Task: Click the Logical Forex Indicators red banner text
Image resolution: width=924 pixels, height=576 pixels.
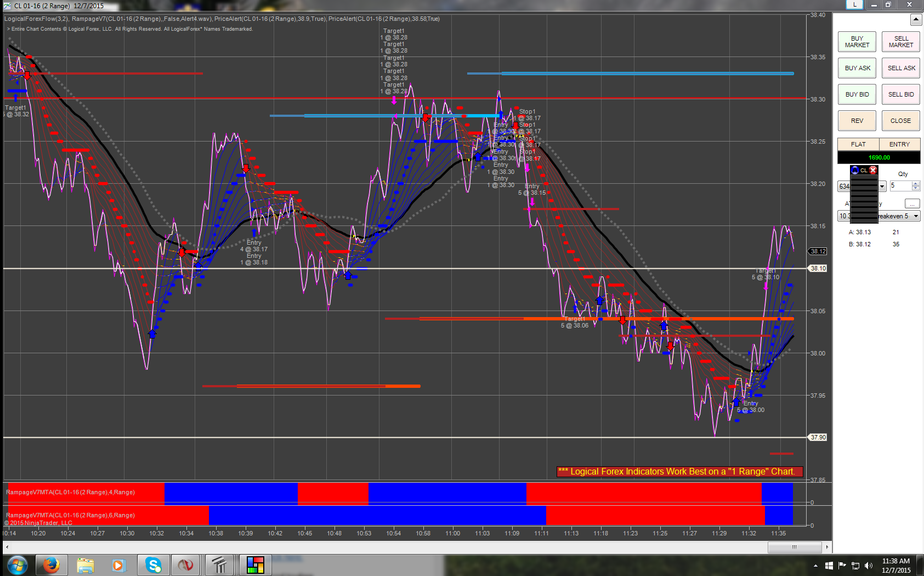Action: (x=679, y=471)
